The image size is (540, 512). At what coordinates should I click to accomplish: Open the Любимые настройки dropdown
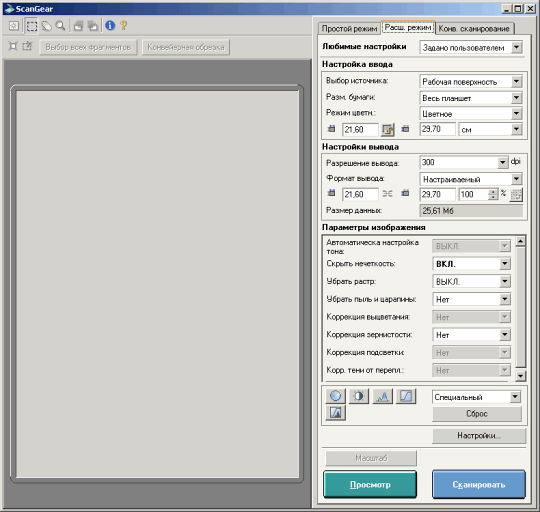(x=471, y=48)
